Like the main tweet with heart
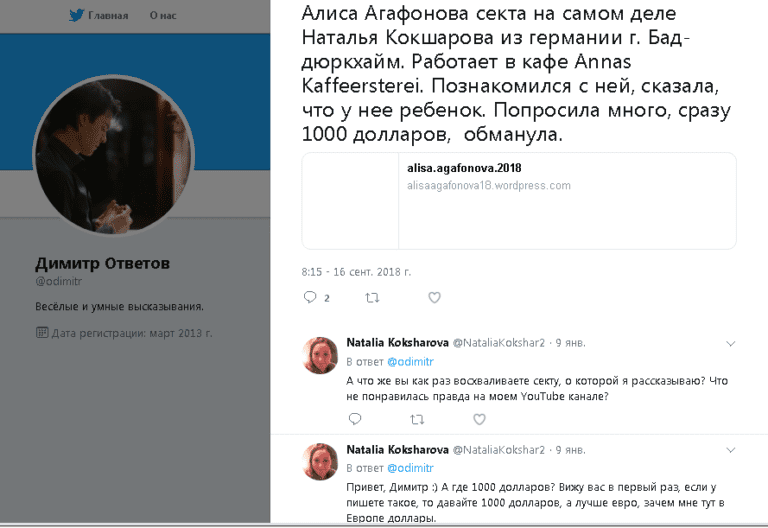The height and width of the screenshot is (528, 768). (434, 297)
